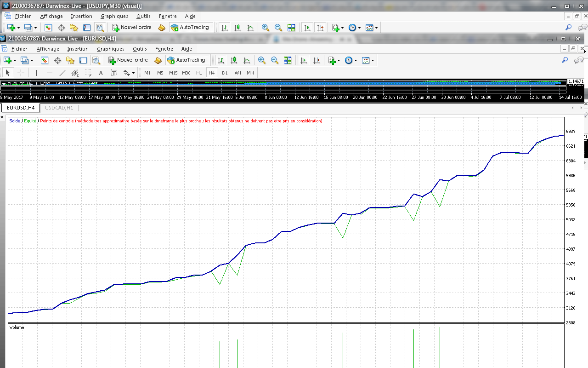Pick the vertical line drawing tool
Viewport: 588px width, 368px height.
36,73
